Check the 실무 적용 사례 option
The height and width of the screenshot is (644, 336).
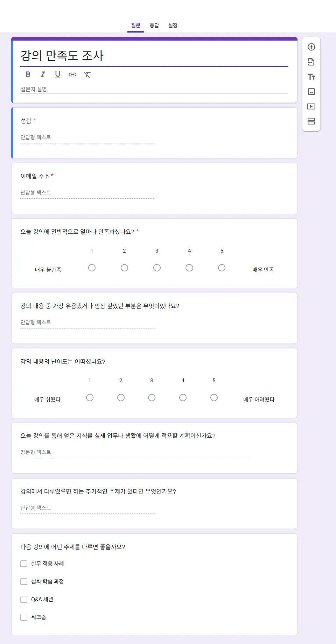coord(24,564)
